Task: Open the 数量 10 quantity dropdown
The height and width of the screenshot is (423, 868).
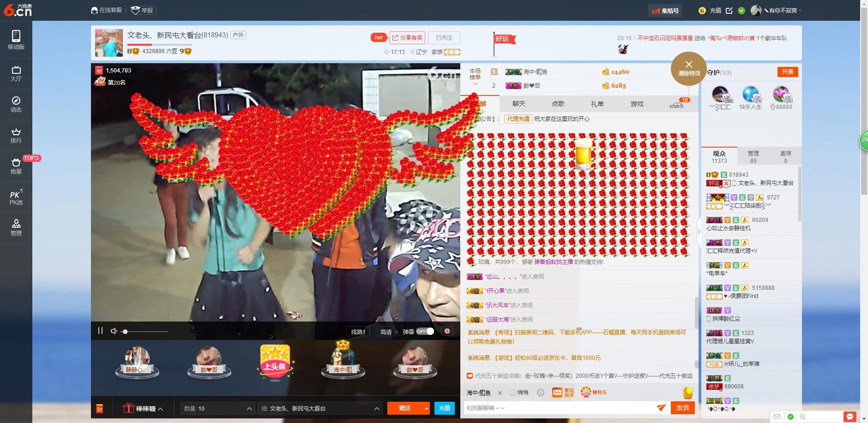Action: tap(218, 408)
